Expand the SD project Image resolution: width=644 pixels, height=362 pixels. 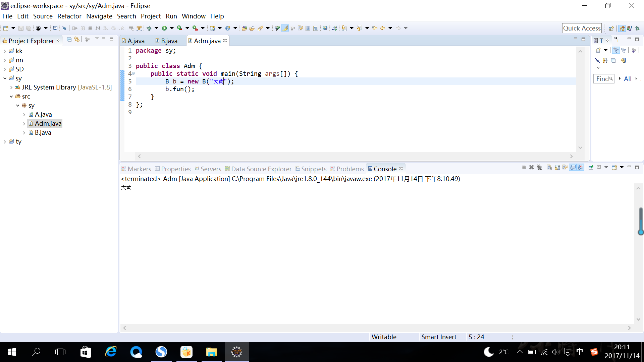coord(5,69)
